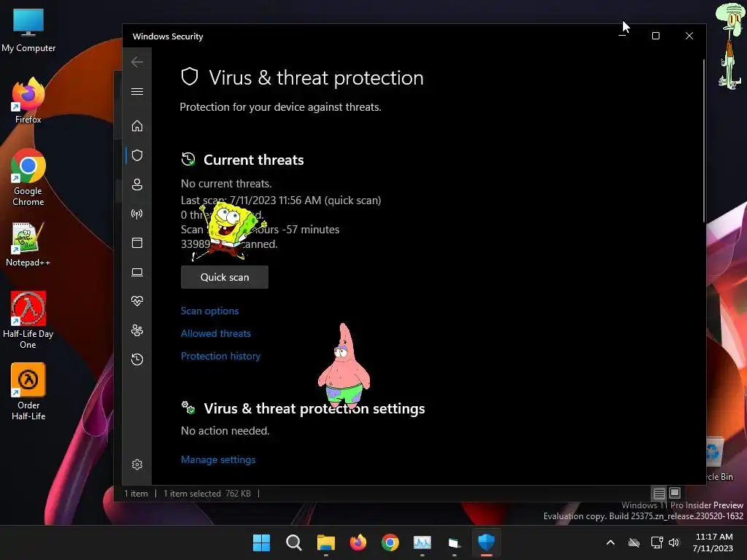This screenshot has width=747, height=560.
Task: Click the Windows Security vertical scrollbar
Action: (704, 141)
